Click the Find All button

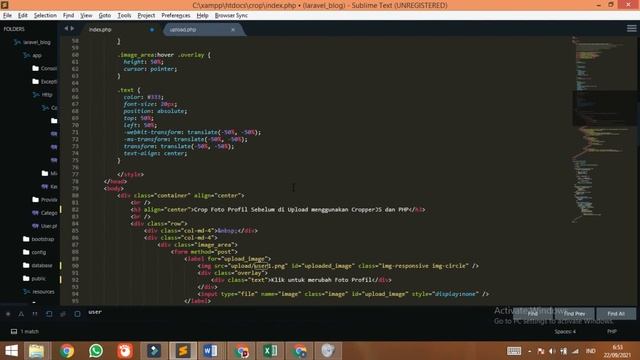[x=616, y=313]
